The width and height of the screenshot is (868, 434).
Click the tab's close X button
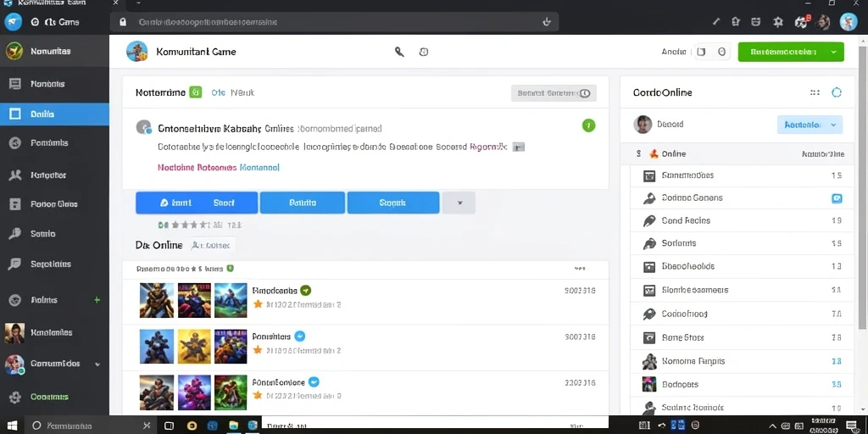115,3
